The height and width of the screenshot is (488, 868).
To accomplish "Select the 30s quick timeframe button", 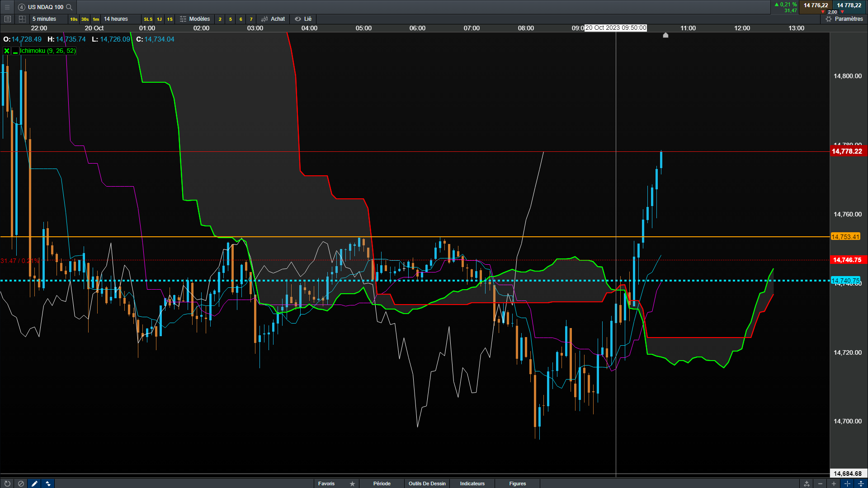I will tap(85, 19).
